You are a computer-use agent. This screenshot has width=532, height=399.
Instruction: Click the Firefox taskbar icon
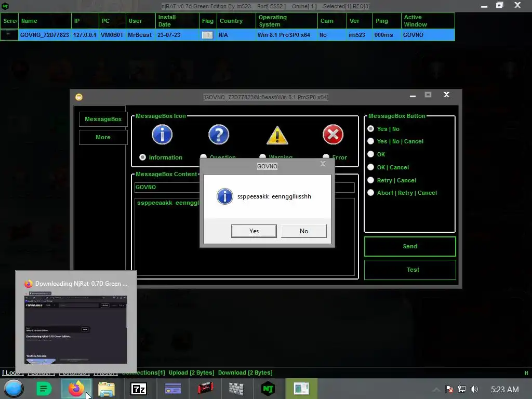tap(76, 389)
